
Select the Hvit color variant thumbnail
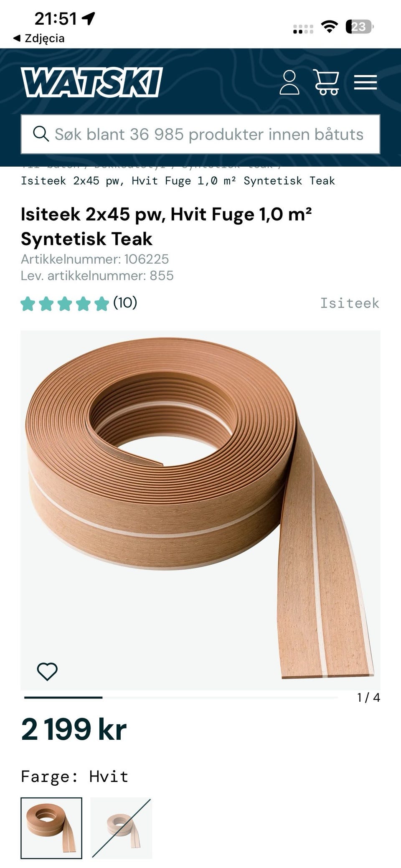pos(51,828)
